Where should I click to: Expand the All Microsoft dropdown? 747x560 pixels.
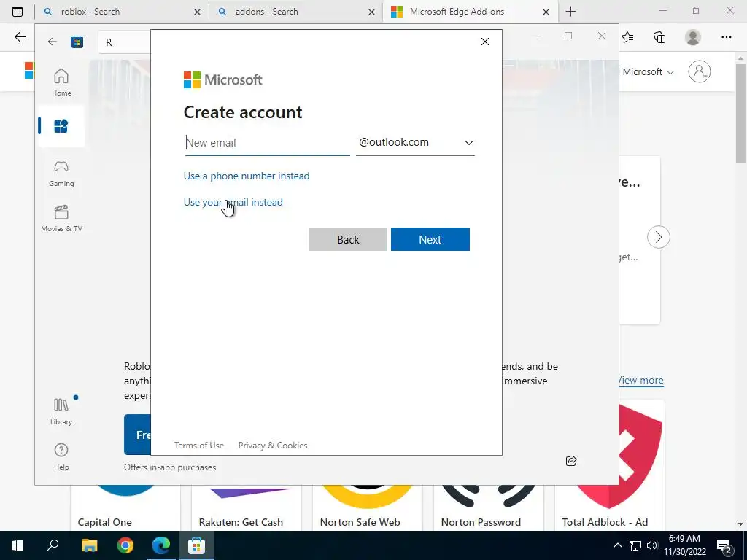(x=646, y=72)
